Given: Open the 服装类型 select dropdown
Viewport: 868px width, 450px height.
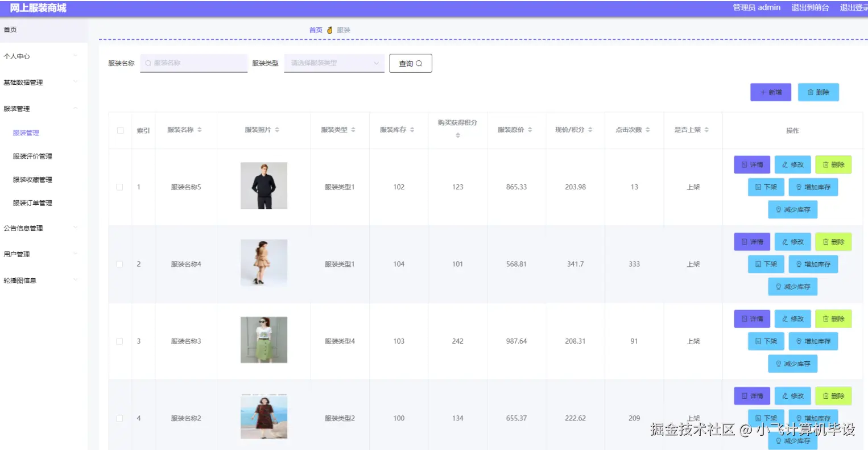Looking at the screenshot, I should point(334,63).
